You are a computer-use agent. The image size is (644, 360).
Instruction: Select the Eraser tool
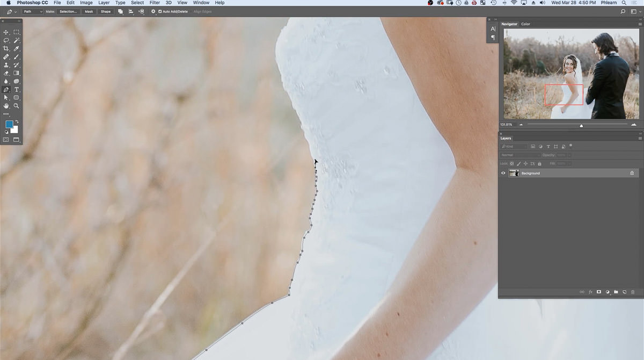pyautogui.click(x=6, y=73)
